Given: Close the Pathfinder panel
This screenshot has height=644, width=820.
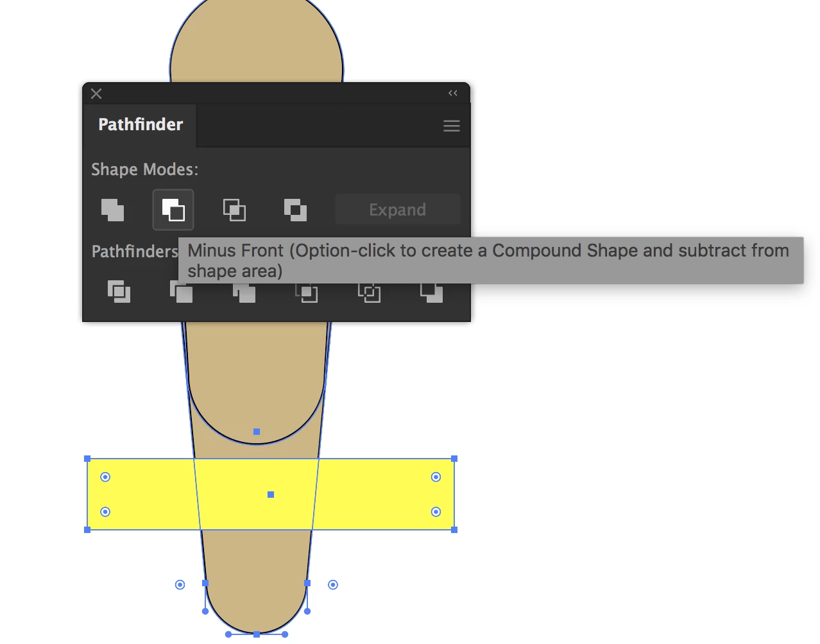Looking at the screenshot, I should 96,94.
